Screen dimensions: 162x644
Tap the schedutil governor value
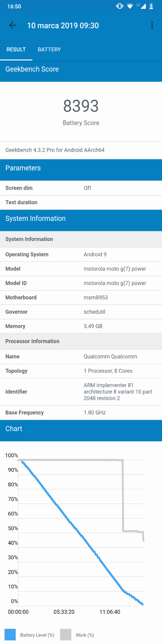click(x=94, y=312)
